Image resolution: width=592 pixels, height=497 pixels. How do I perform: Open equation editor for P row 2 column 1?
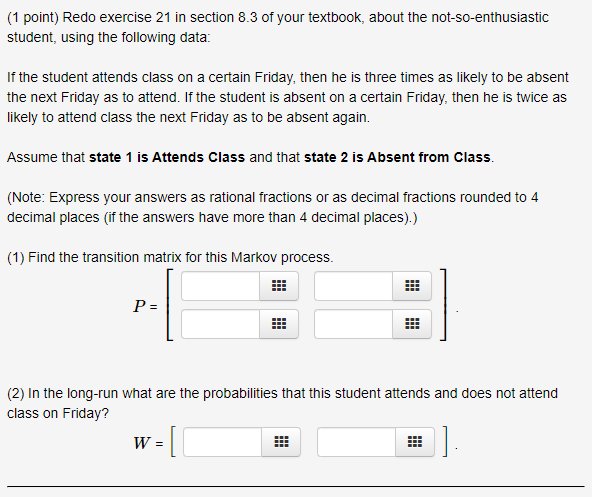point(279,324)
